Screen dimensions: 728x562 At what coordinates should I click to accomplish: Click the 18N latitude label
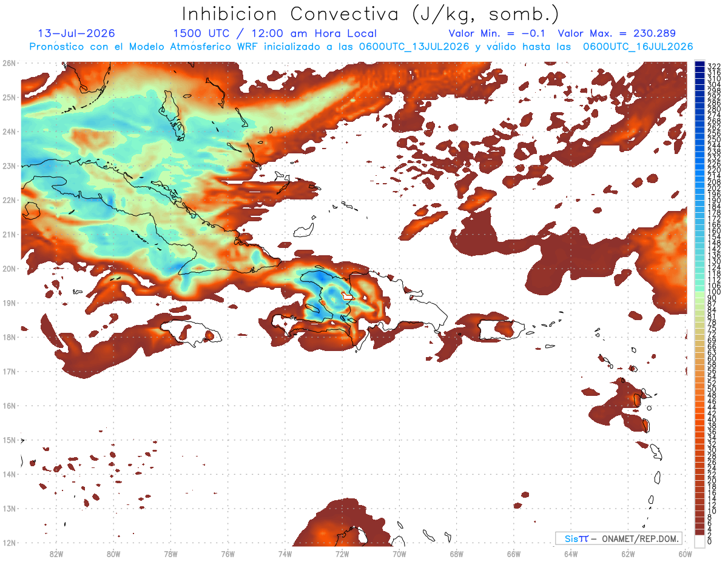coord(9,337)
